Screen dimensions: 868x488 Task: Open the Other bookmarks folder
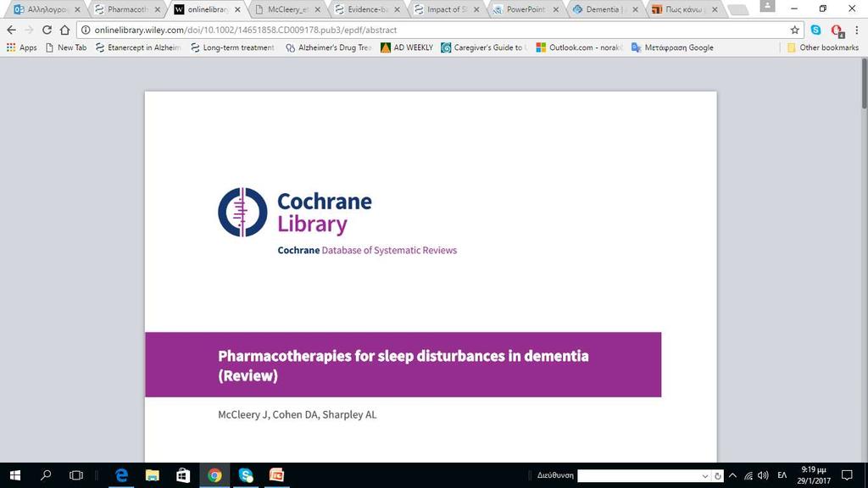[823, 47]
